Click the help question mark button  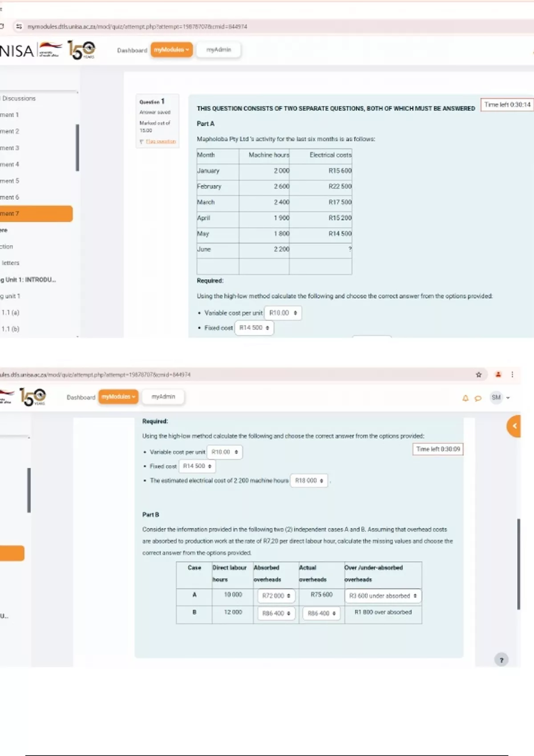[502, 660]
